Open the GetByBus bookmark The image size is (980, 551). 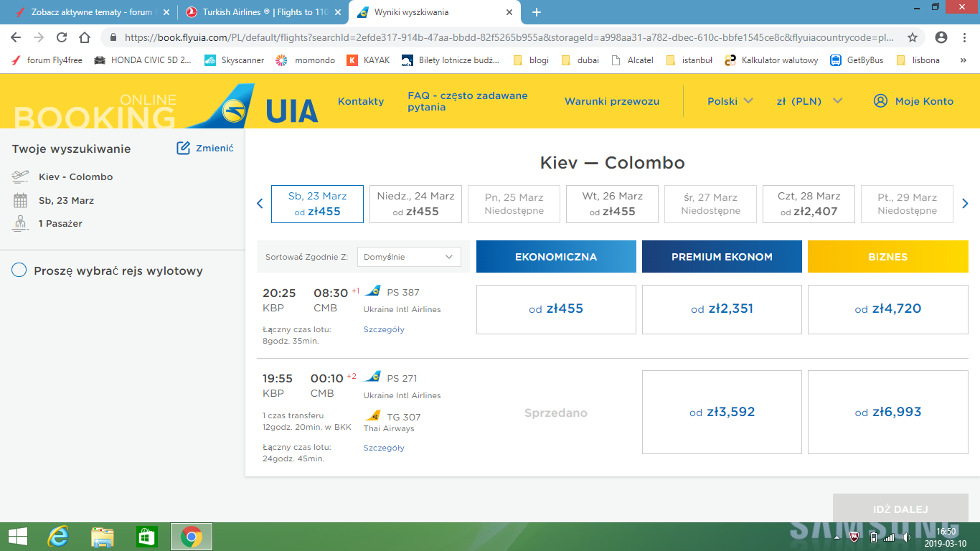tap(857, 60)
